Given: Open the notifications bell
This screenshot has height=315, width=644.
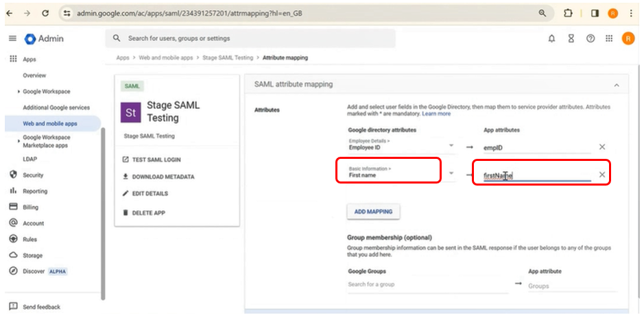Looking at the screenshot, I should 551,38.
